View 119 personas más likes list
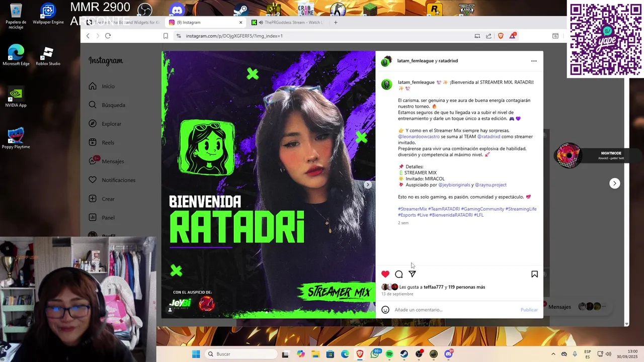 466,287
